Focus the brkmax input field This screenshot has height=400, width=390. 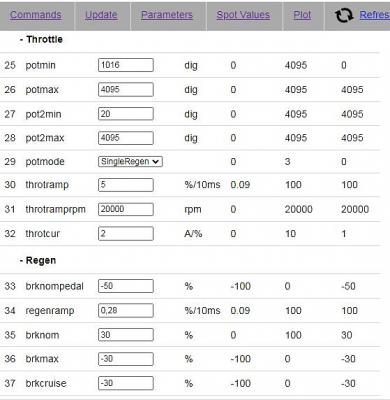[x=126, y=359]
